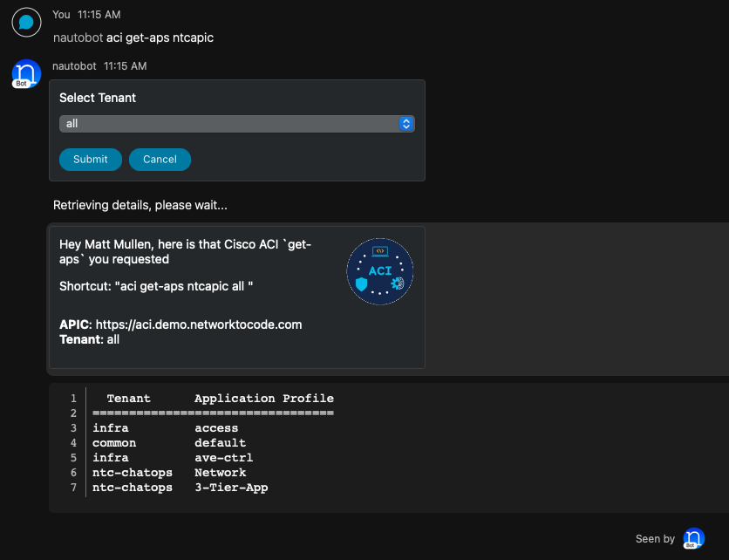
Task: Click the Application Profile column header in code block
Action: tap(263, 399)
